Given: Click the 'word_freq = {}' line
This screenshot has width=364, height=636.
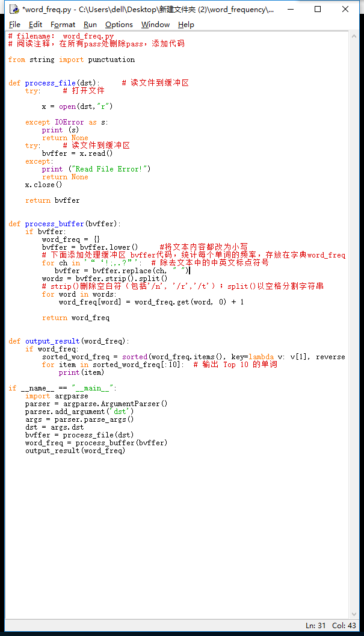Looking at the screenshot, I should coord(70,239).
